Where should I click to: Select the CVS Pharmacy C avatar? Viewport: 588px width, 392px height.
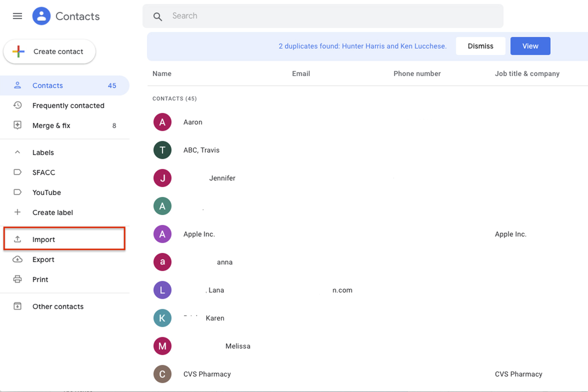(162, 374)
